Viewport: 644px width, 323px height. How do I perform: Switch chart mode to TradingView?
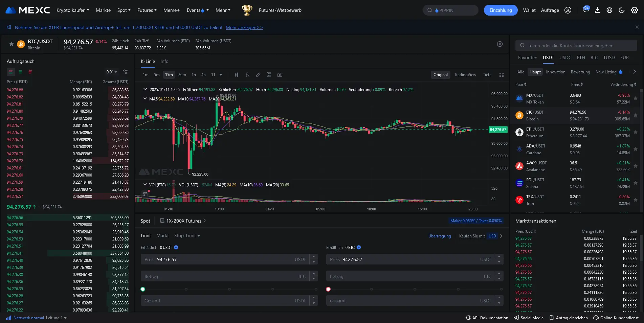pyautogui.click(x=465, y=75)
